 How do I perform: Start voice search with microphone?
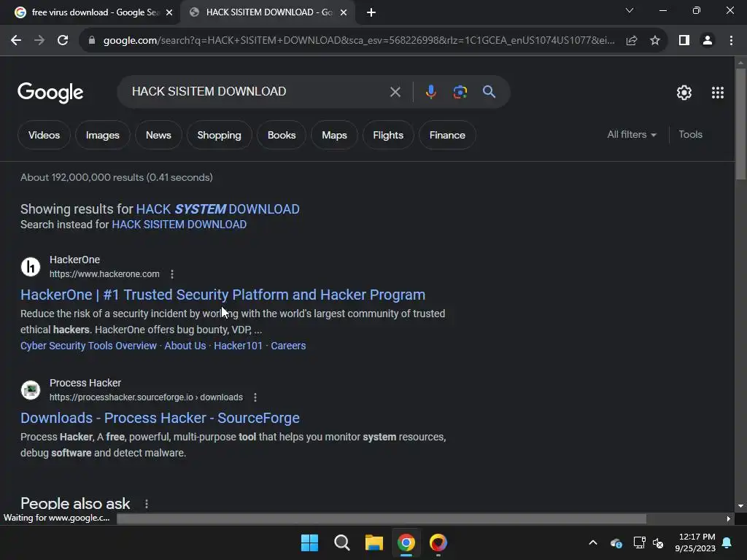pyautogui.click(x=430, y=92)
